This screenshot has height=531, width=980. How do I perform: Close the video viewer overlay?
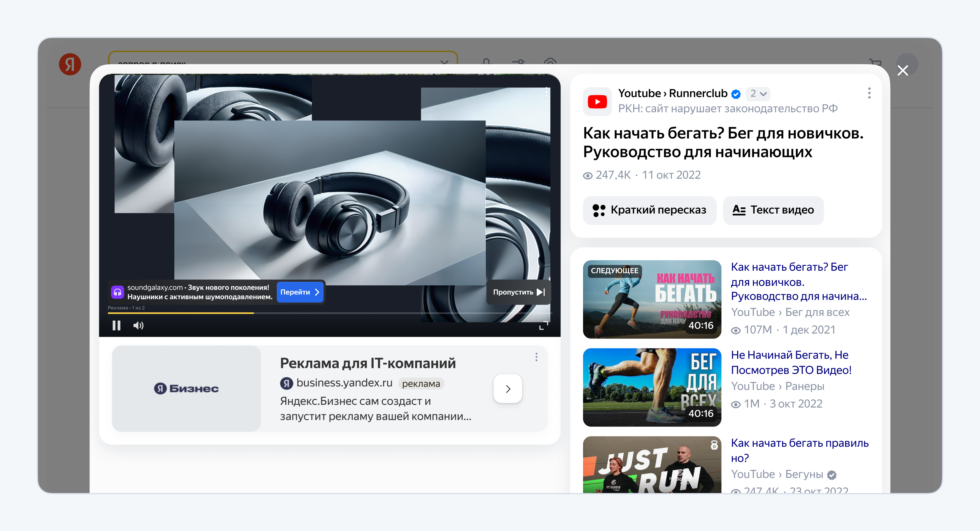tap(902, 70)
